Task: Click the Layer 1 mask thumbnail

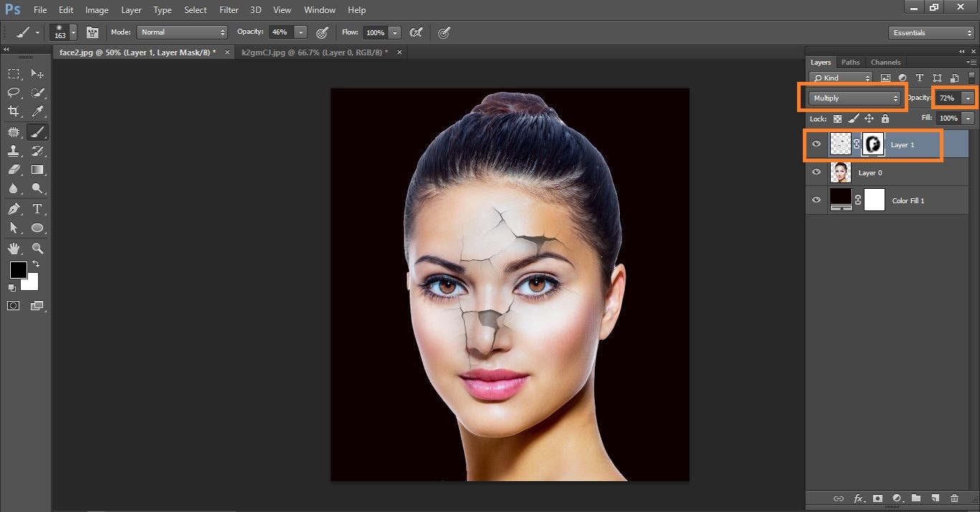Action: 873,144
